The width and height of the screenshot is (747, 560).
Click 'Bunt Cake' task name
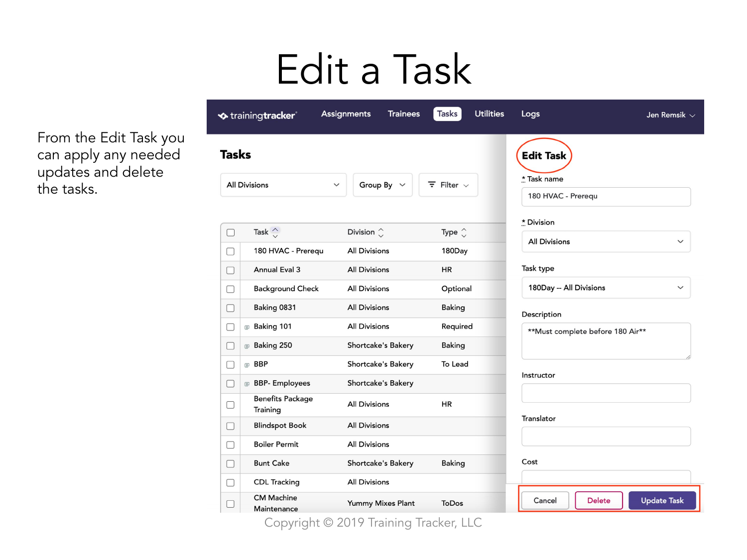pyautogui.click(x=271, y=463)
